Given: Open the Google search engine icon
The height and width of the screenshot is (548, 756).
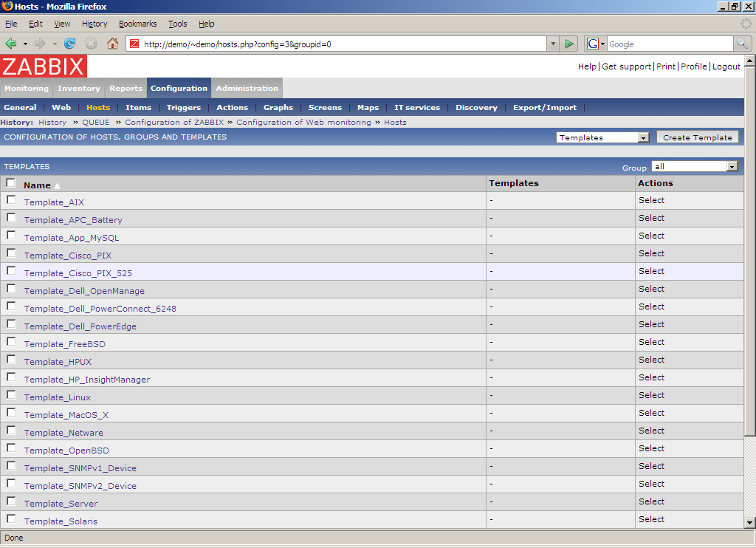Looking at the screenshot, I should 593,44.
